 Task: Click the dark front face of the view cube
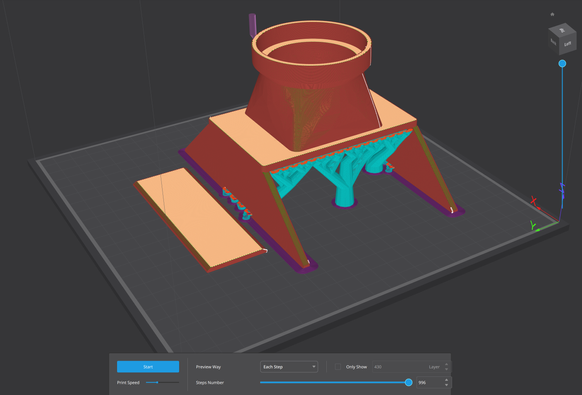[x=554, y=42]
